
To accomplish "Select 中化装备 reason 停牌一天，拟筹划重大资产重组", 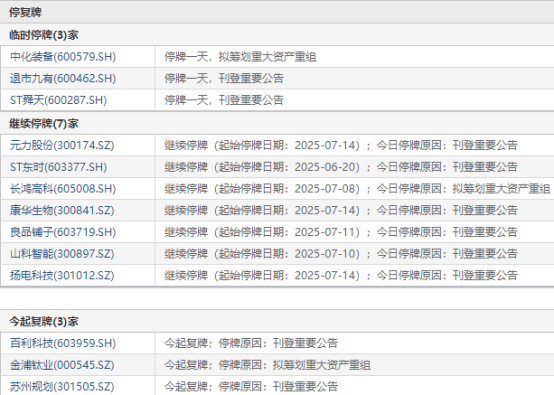I will tap(240, 57).
